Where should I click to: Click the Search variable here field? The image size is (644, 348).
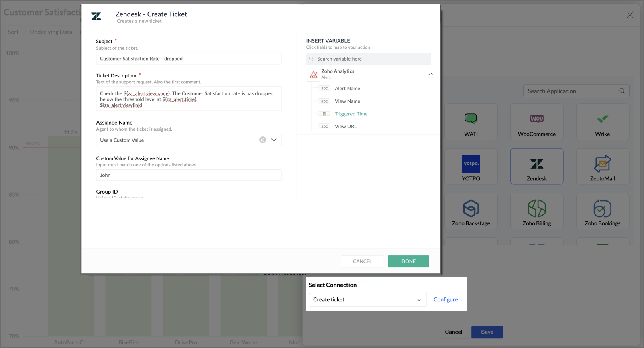pyautogui.click(x=371, y=59)
